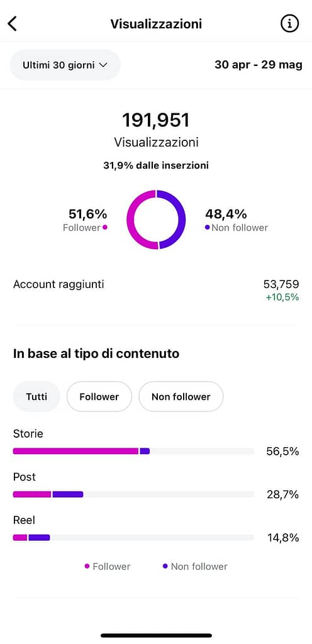Tap the pink Follower legend dot at bottom
Screen dimensions: 312x644
(x=87, y=567)
